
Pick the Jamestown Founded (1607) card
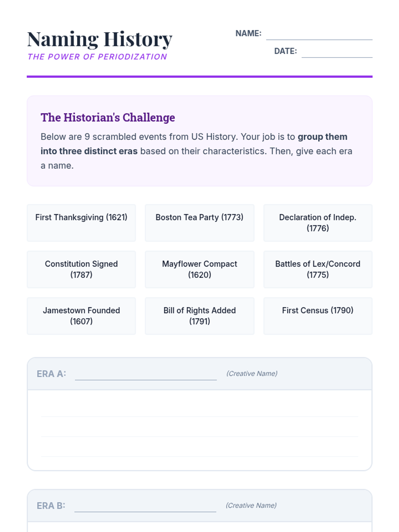coord(81,316)
